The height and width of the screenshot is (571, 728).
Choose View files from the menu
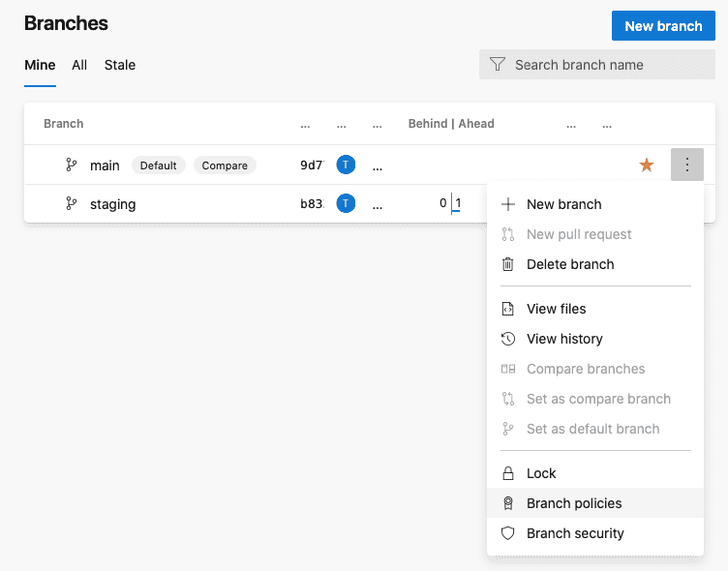[557, 309]
